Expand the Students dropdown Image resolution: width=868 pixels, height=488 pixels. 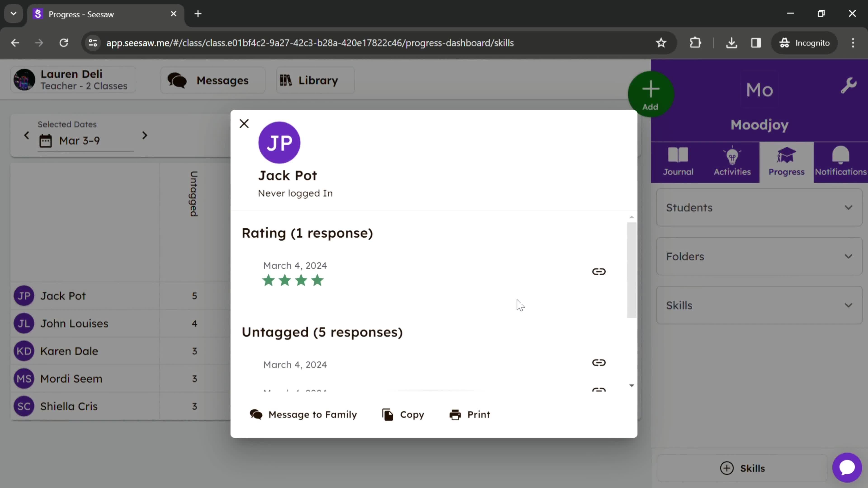759,207
